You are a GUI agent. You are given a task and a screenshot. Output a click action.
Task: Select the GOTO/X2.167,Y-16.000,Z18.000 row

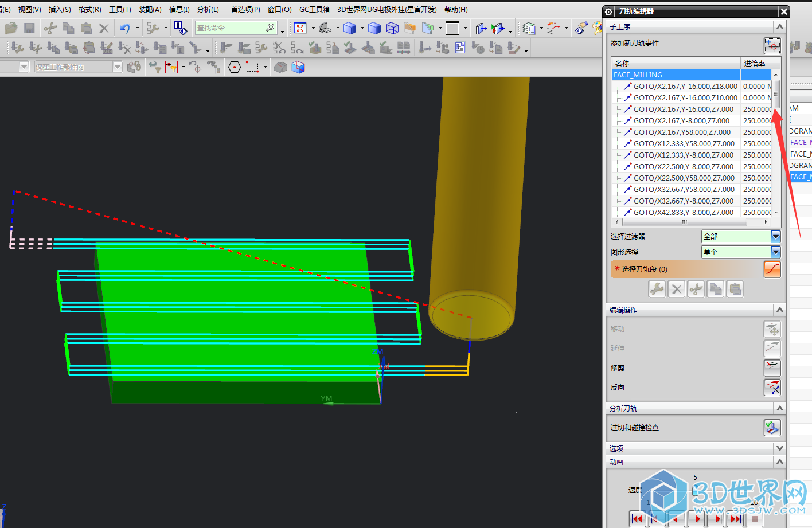click(692, 86)
